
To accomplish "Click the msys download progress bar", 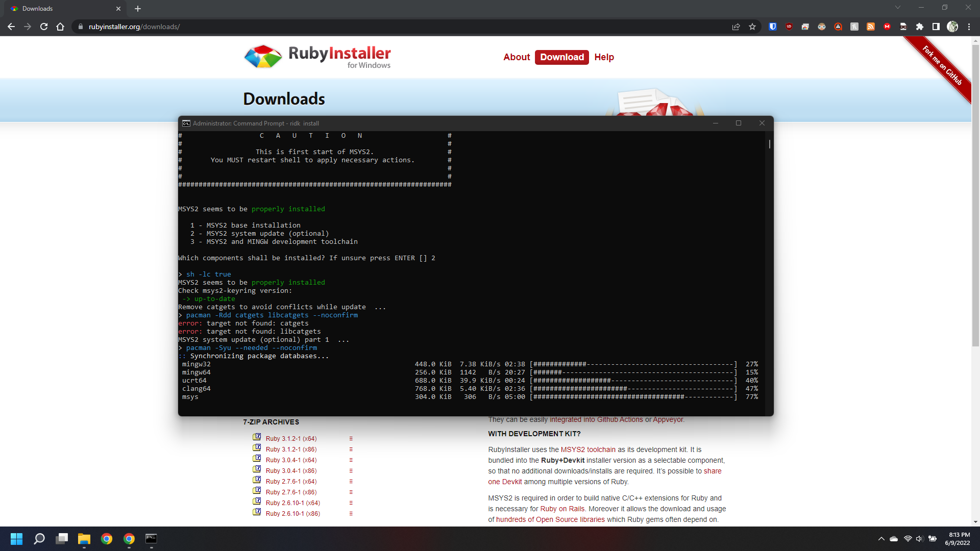I will click(633, 397).
